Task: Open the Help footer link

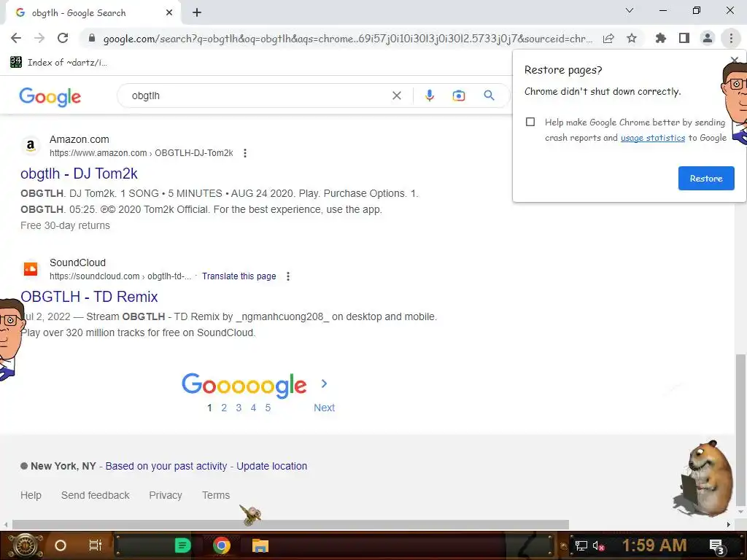Action: tap(31, 495)
